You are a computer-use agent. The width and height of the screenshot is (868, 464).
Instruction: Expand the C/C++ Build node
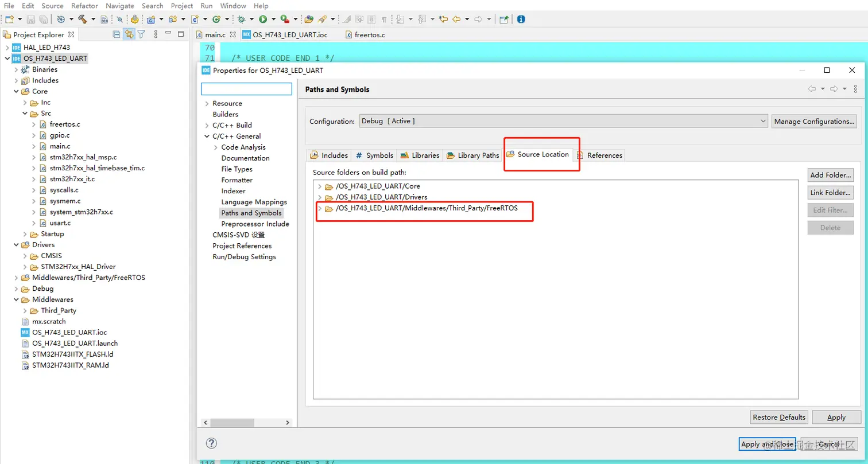point(207,125)
